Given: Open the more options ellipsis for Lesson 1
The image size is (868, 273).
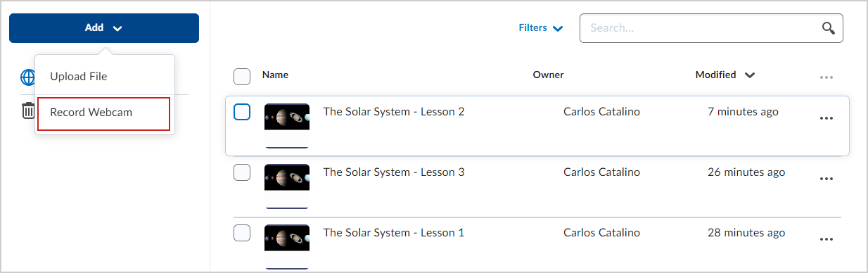Looking at the screenshot, I should (826, 239).
